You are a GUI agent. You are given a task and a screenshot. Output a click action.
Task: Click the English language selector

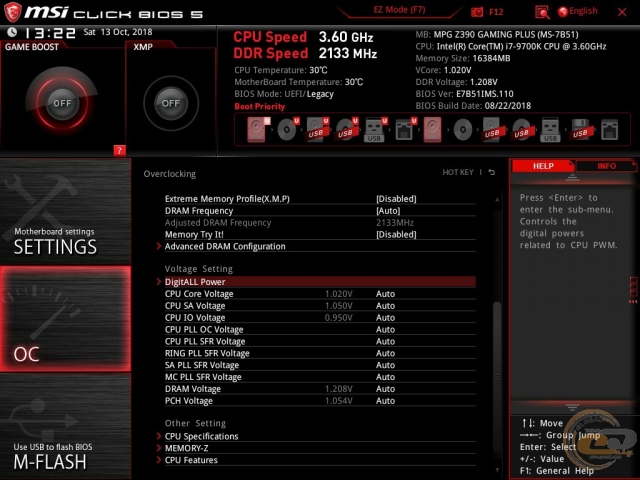(583, 11)
